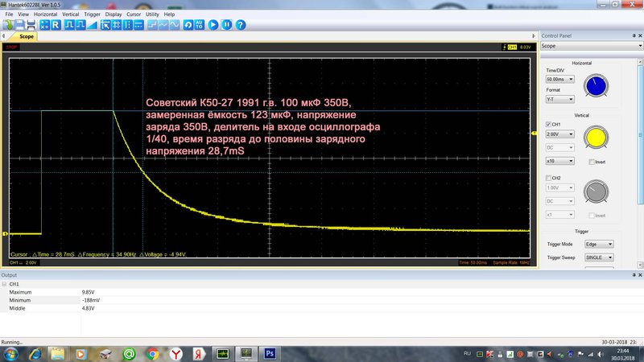Open the Trigger menu
Image resolution: width=644 pixels, height=362 pixels.
[x=92, y=14]
